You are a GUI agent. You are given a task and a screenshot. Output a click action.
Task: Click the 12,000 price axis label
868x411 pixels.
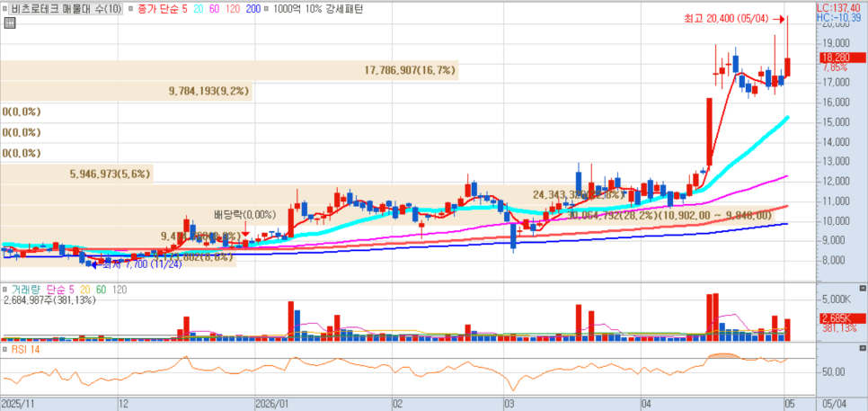click(835, 181)
